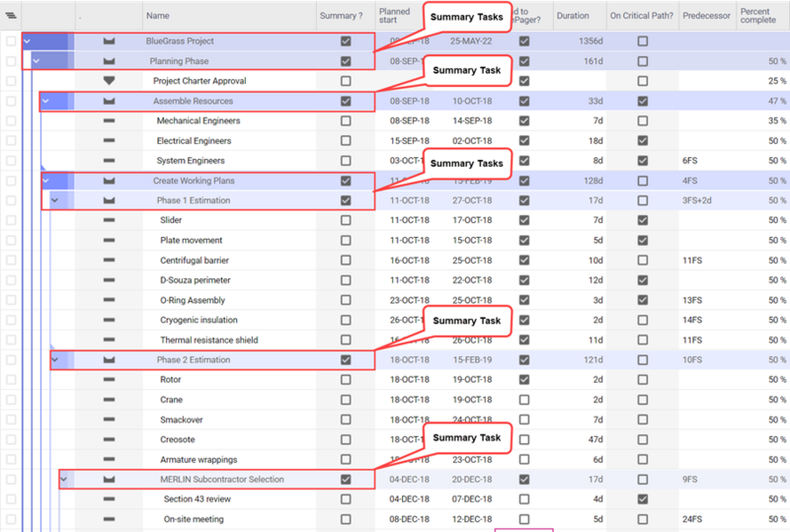Click the summary icon next to Assemble Resources
The width and height of the screenshot is (790, 532).
(x=109, y=102)
